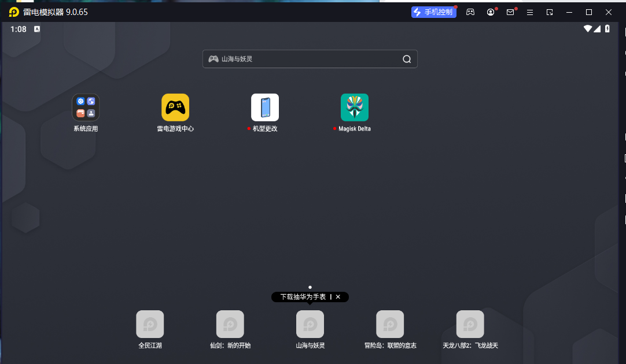Click the 下载抽华为手表 promotion text
This screenshot has height=364, width=626.
pyautogui.click(x=303, y=297)
